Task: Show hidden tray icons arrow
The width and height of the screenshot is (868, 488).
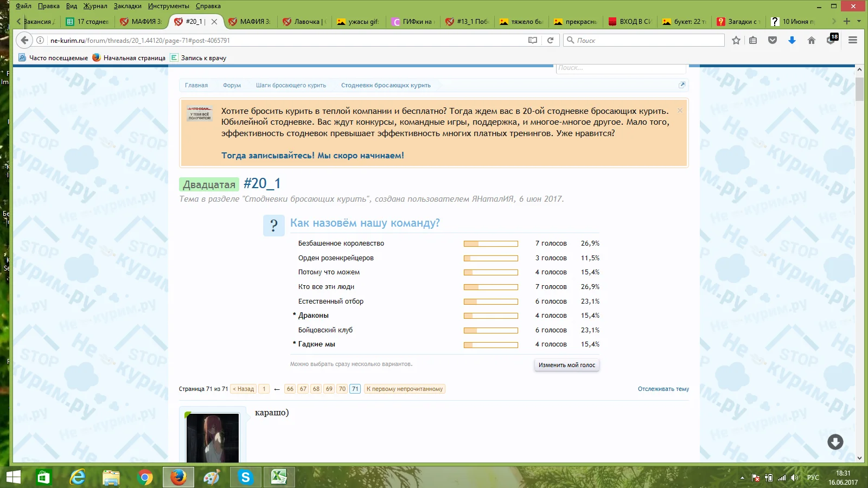Action: 742,478
